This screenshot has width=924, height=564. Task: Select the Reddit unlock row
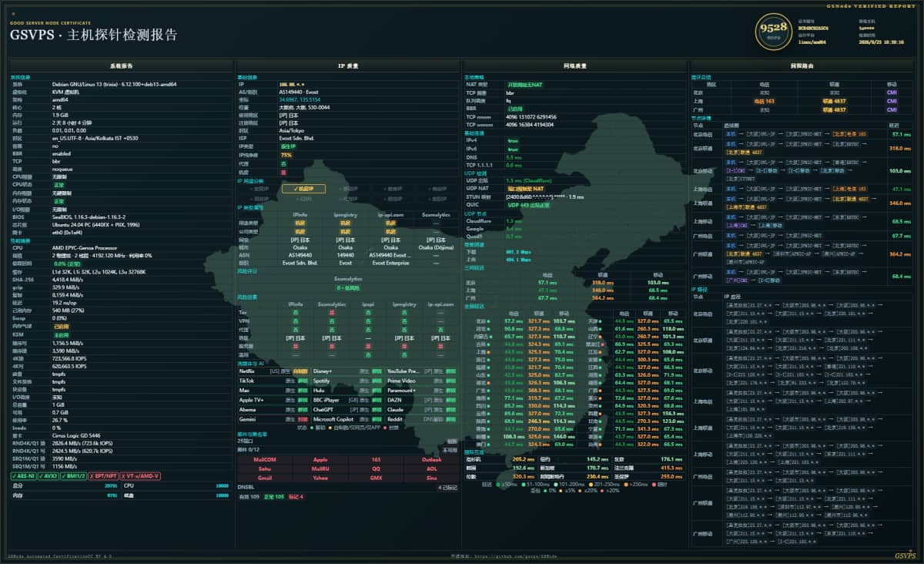[422, 419]
